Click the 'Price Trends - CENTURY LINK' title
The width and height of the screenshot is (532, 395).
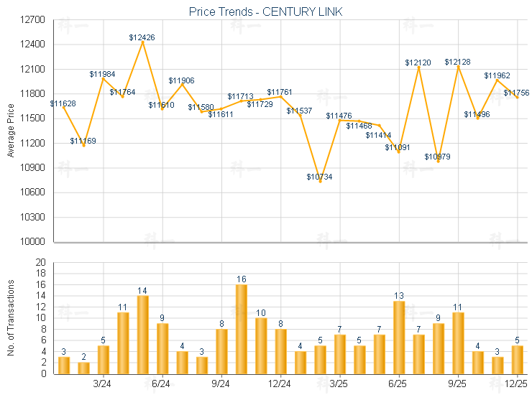coord(265,12)
